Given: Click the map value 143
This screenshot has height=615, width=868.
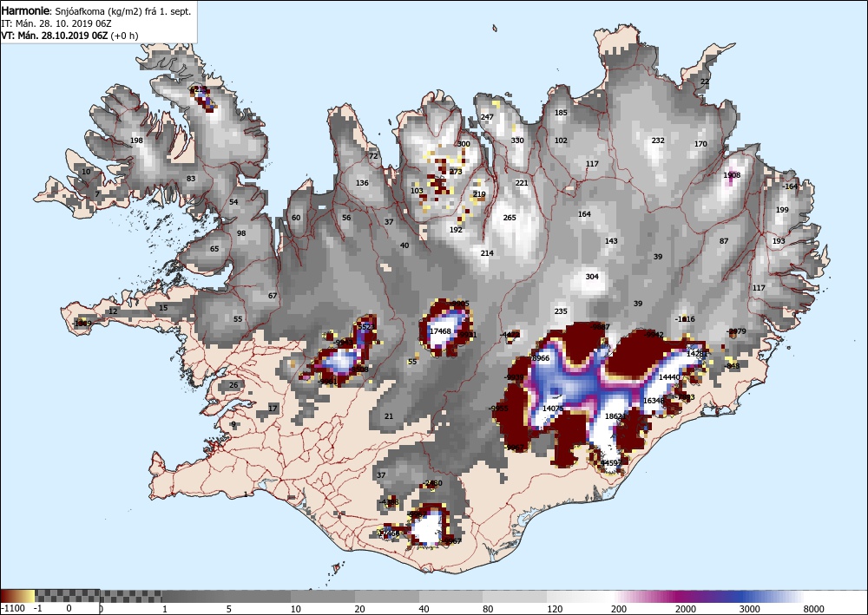Looking at the screenshot, I should coord(611,241).
